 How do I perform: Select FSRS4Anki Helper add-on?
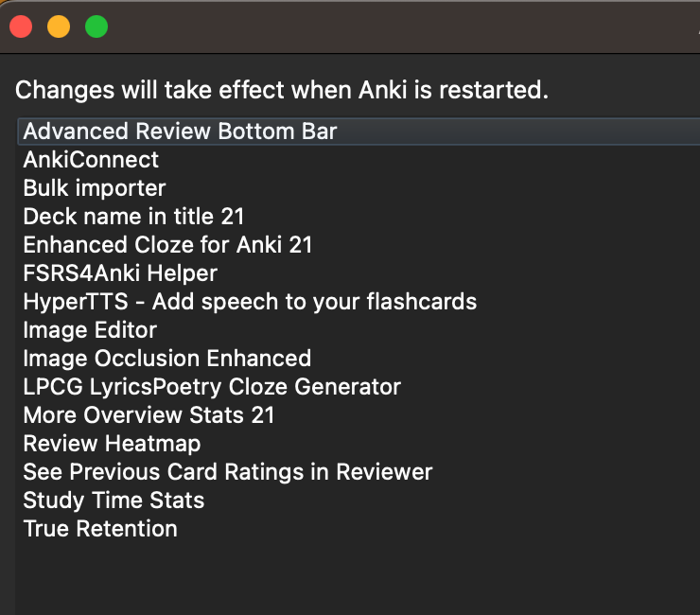click(120, 273)
